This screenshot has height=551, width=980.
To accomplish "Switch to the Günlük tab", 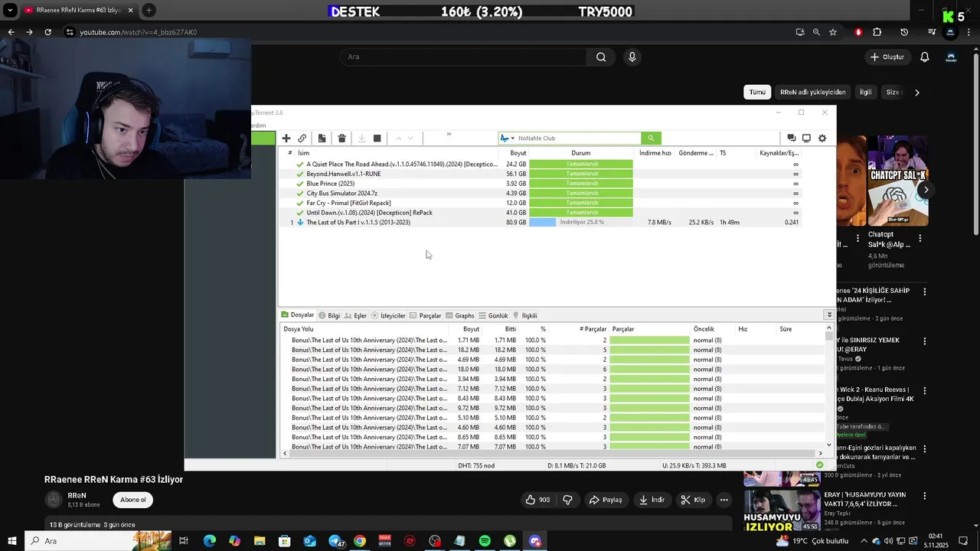I will [493, 315].
